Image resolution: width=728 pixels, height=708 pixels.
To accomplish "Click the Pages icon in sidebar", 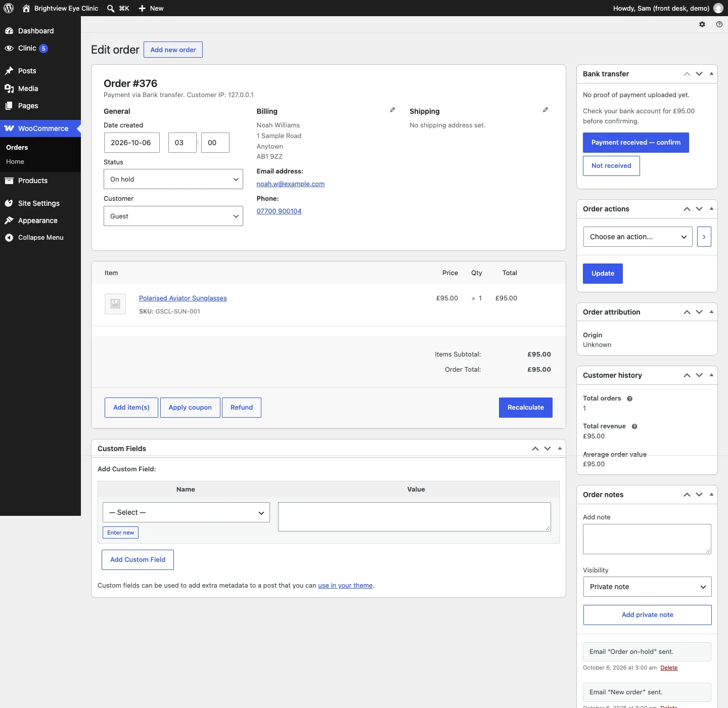I will click(x=9, y=106).
